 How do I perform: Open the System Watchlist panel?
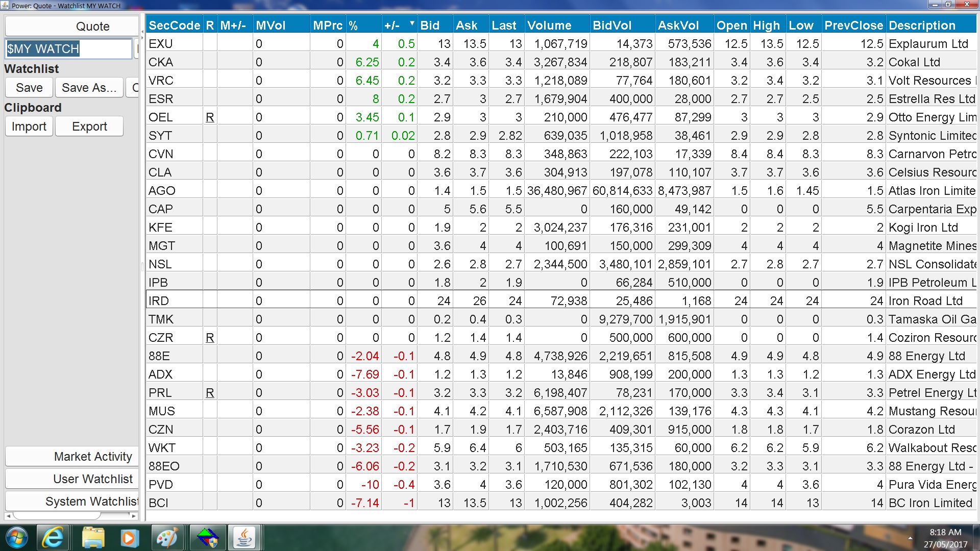tap(72, 502)
